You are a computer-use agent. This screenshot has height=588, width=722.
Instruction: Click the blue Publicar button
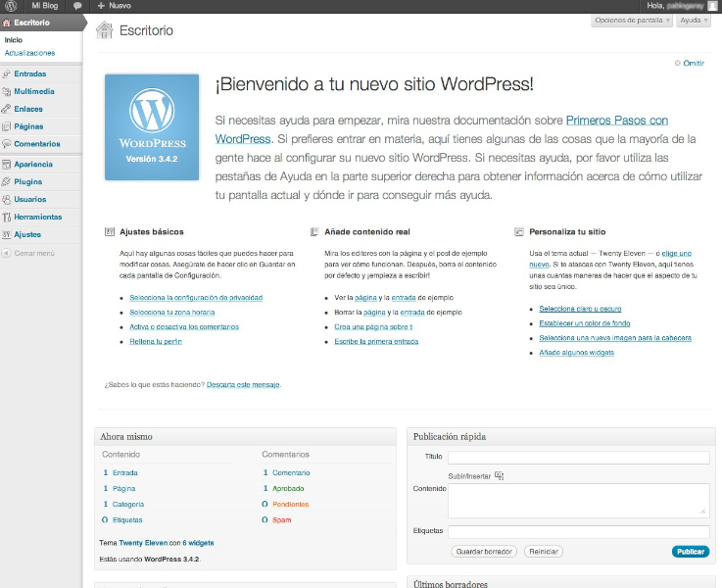click(x=691, y=552)
